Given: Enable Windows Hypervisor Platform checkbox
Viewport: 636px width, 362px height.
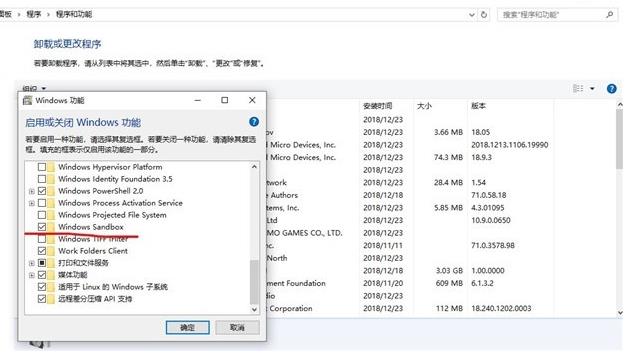Looking at the screenshot, I should (x=42, y=167).
